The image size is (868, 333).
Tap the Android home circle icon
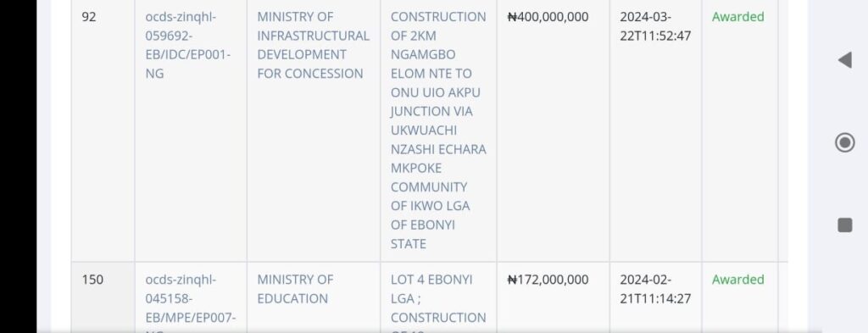click(x=845, y=142)
